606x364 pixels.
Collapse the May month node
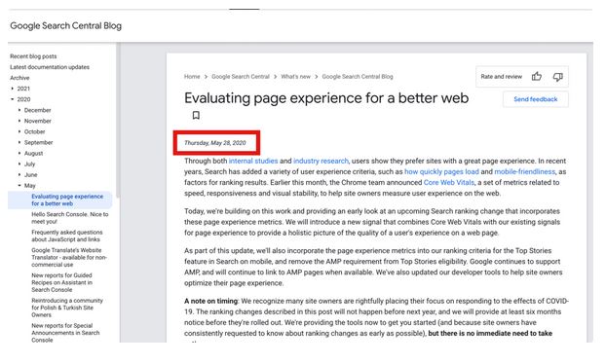click(x=19, y=186)
